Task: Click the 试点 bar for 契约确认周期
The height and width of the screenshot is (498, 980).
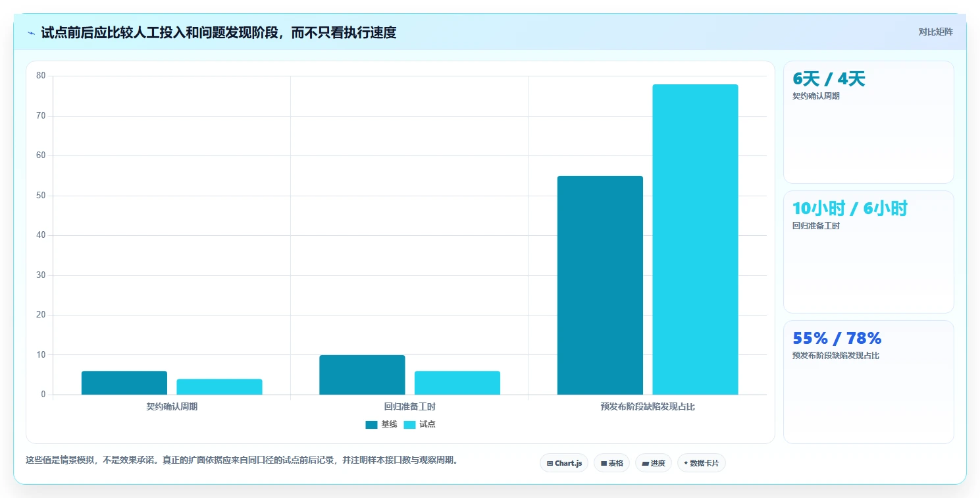Action: [219, 387]
